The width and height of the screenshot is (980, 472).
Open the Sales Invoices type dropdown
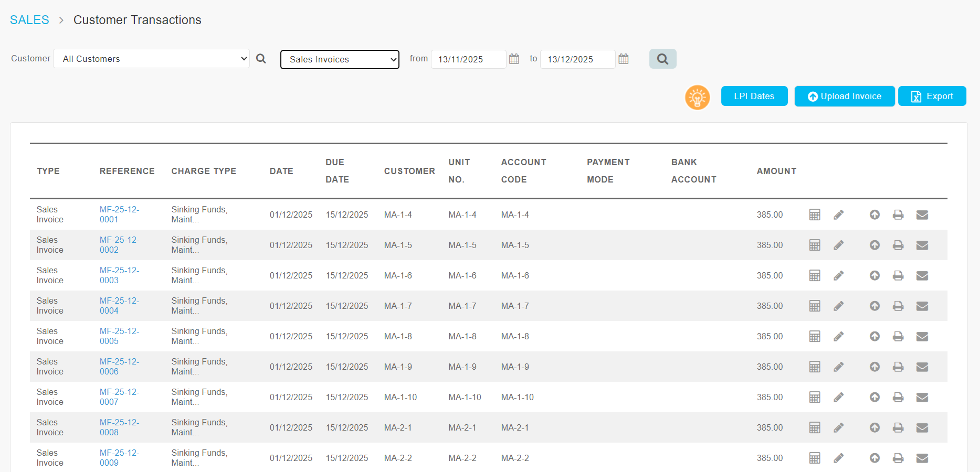tap(340, 59)
